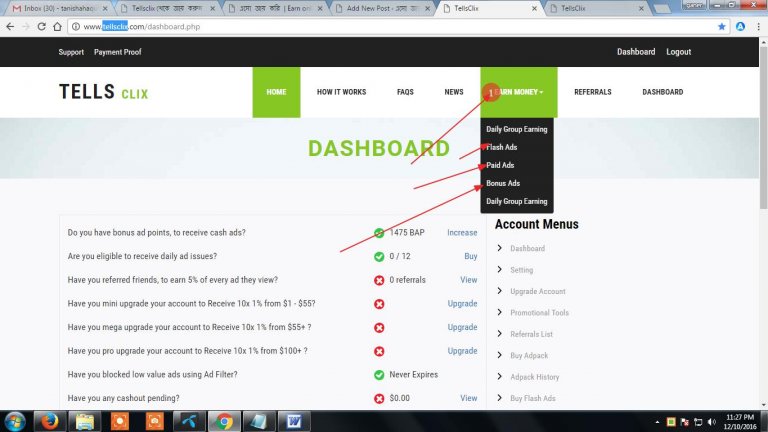This screenshot has height=432, width=768.
Task: Expand the Promotional Tools menu item
Action: (x=539, y=313)
